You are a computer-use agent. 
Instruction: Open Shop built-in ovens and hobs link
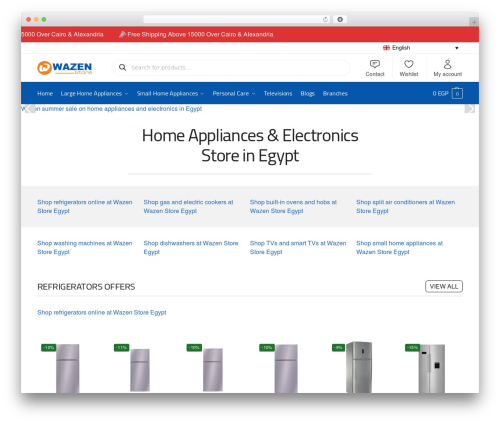click(293, 206)
